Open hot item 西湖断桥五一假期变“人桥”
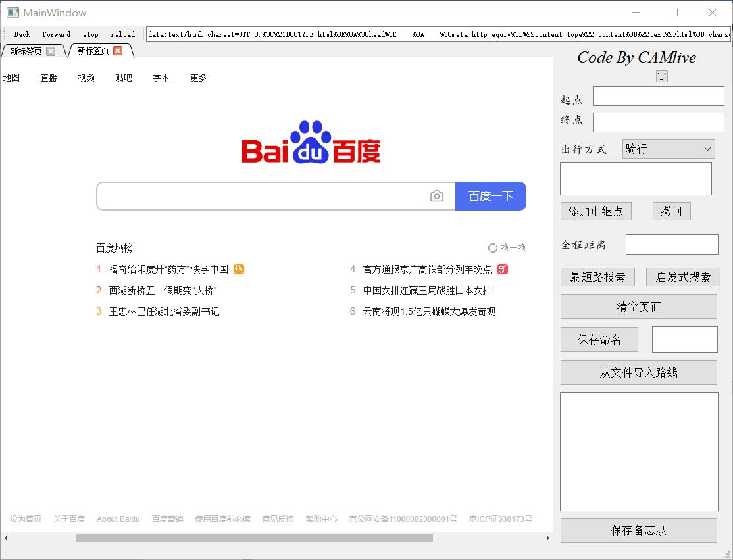This screenshot has height=560, width=733. (x=163, y=290)
